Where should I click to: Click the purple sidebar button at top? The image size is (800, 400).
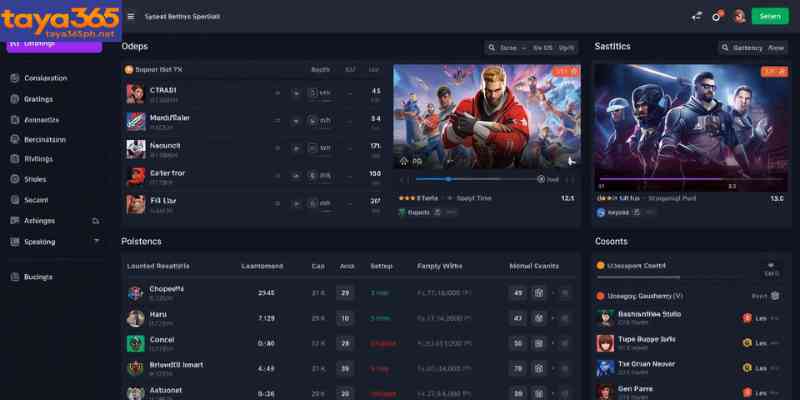54,46
